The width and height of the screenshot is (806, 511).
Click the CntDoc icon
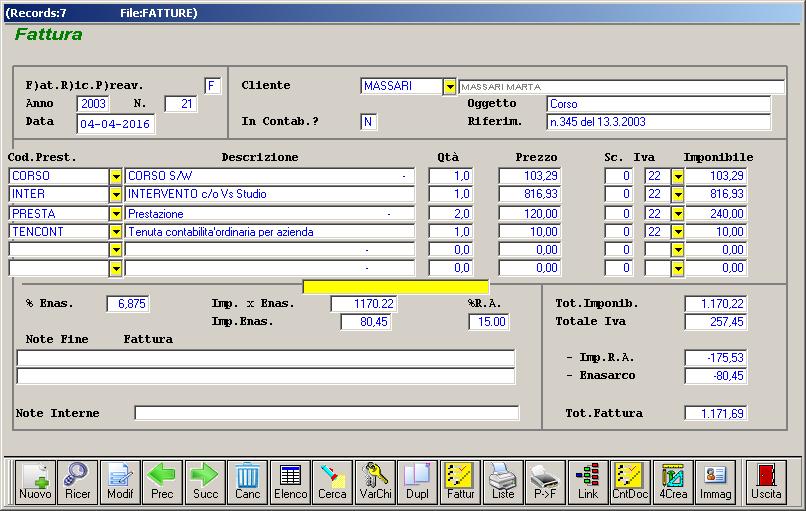(x=630, y=482)
